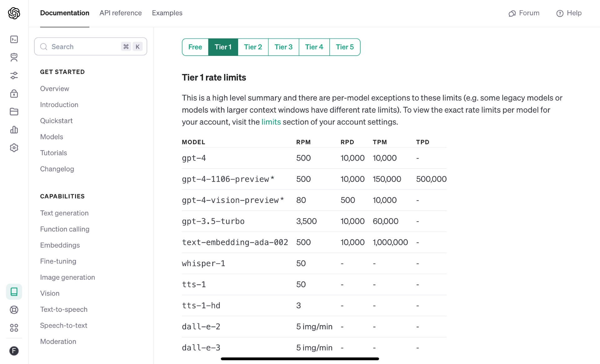Open the Moderation page link
The height and width of the screenshot is (364, 600).
coord(58,342)
